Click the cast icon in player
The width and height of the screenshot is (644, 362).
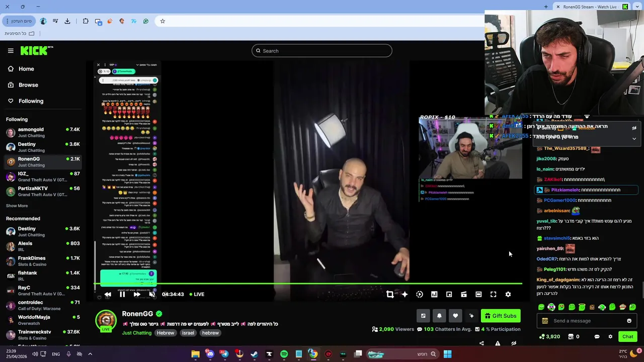tap(464, 295)
